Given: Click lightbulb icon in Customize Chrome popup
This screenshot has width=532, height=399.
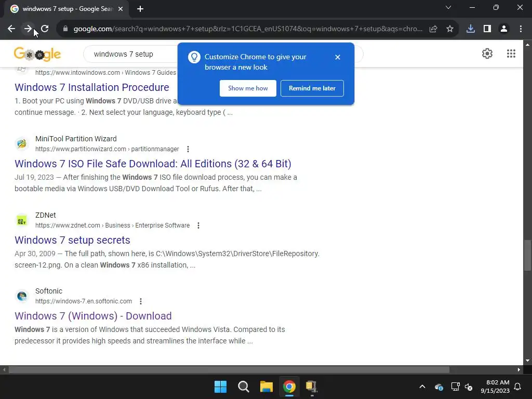Looking at the screenshot, I should (194, 57).
